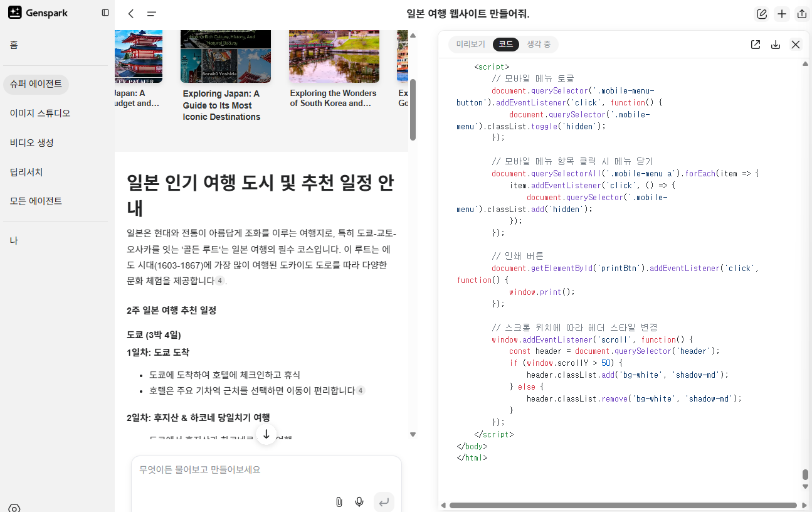Collapse the left sidebar panel
This screenshot has height=512, width=812.
pos(105,13)
